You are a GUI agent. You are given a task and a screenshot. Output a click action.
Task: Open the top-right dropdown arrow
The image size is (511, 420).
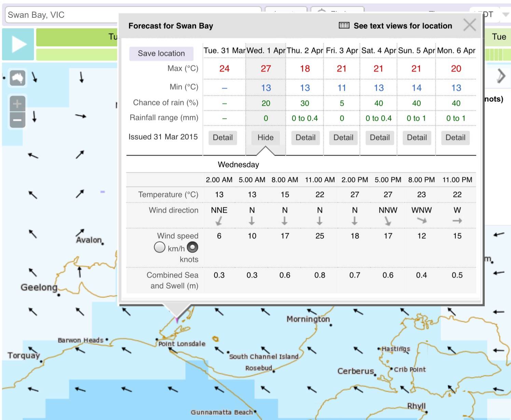[x=506, y=15]
